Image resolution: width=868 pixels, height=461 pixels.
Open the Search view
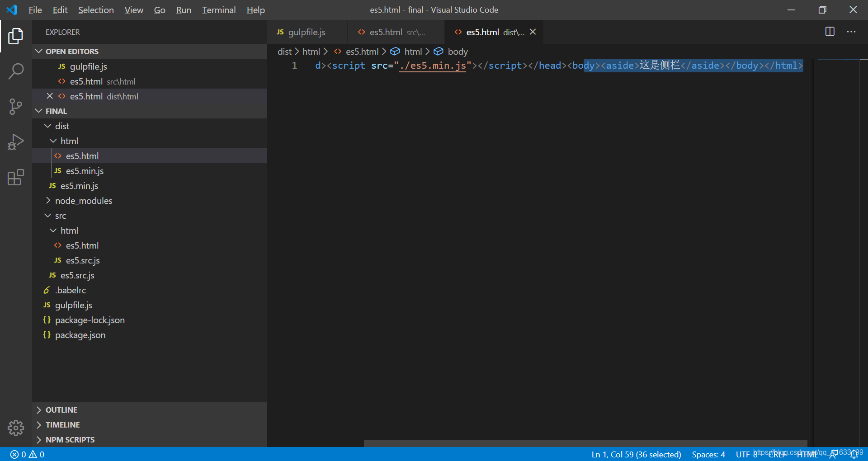click(x=16, y=71)
